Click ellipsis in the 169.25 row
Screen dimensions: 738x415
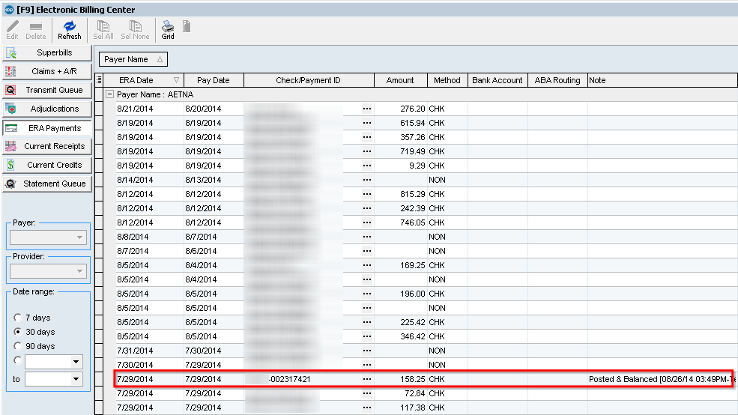coord(367,265)
